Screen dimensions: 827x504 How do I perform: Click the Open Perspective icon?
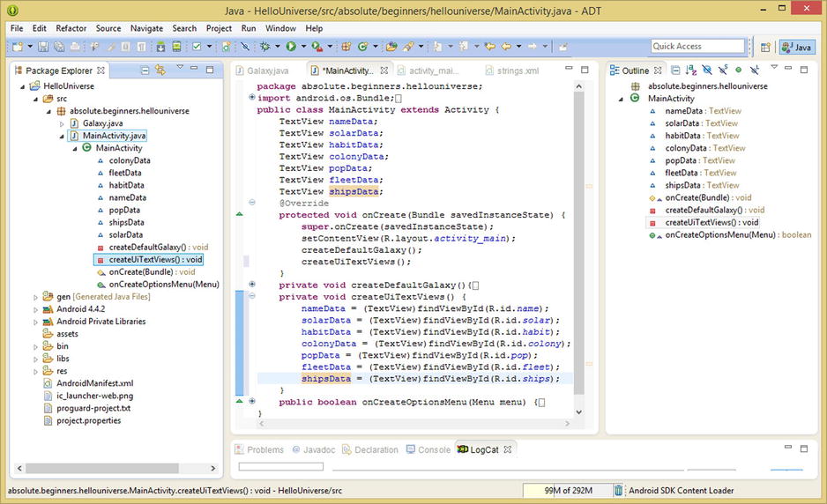[x=765, y=47]
